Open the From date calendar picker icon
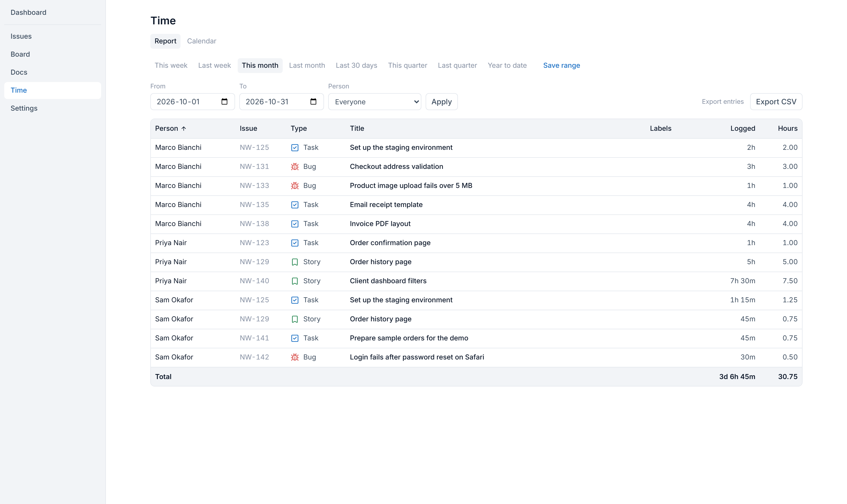This screenshot has width=847, height=504. pyautogui.click(x=224, y=102)
